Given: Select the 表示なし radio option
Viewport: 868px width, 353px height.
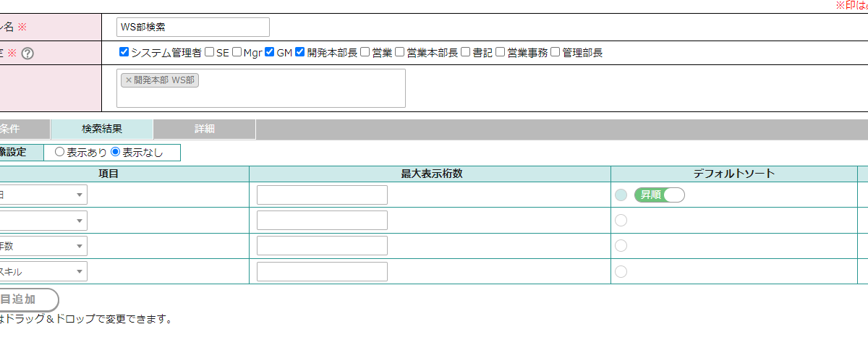Looking at the screenshot, I should [x=115, y=153].
